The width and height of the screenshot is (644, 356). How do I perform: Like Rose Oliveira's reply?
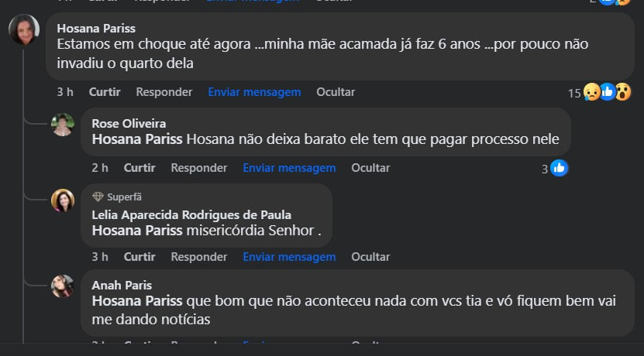(139, 168)
